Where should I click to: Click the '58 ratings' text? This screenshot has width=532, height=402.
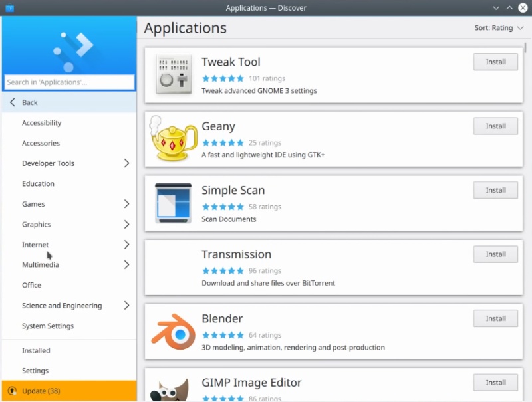pyautogui.click(x=265, y=207)
